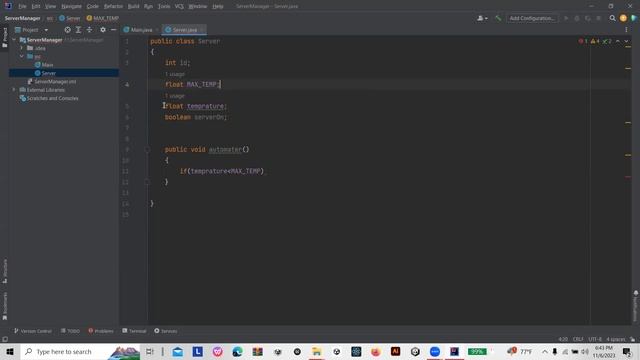
Task: Go to next highlighted error arrow
Action: pyautogui.click(x=626, y=41)
